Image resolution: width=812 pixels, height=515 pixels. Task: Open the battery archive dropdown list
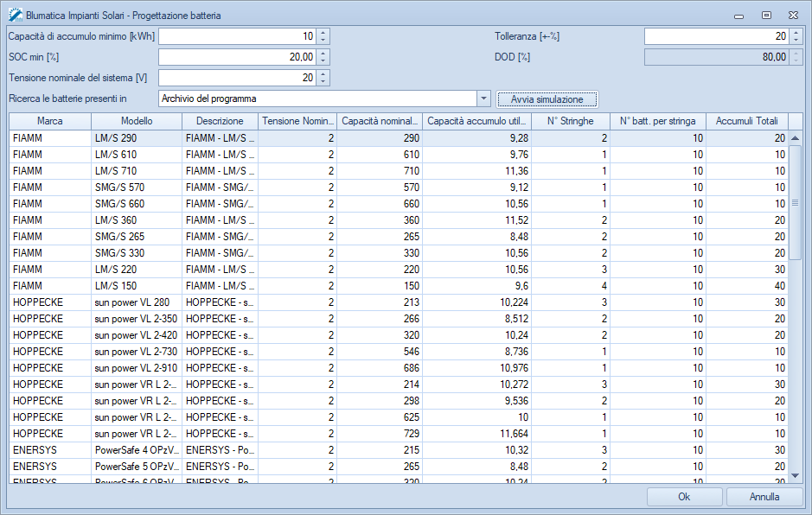coord(484,99)
